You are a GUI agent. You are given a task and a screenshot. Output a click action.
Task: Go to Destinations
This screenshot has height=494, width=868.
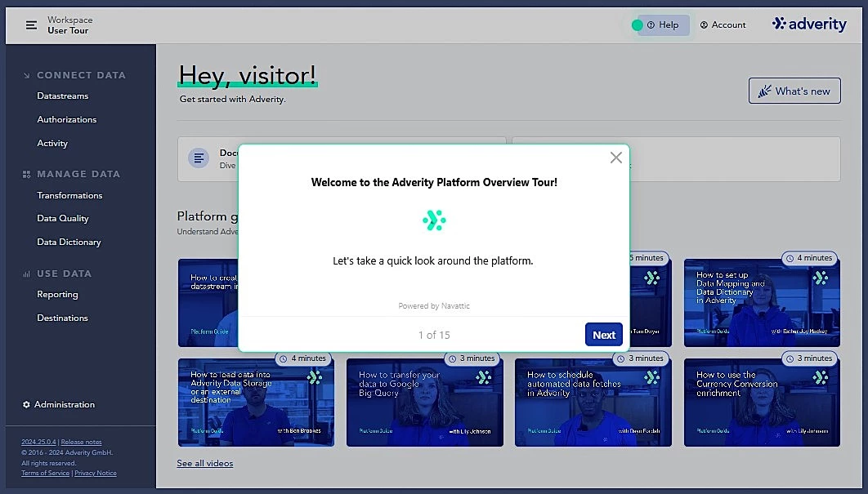[62, 318]
